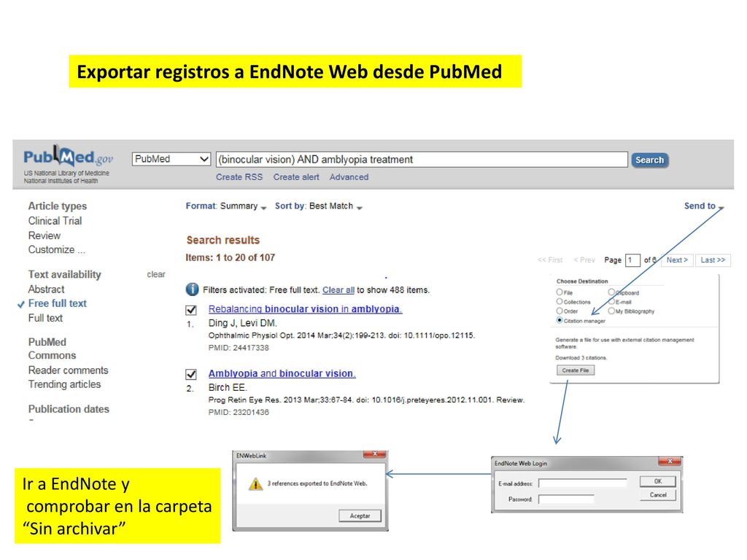Open article Amblyopia and binocular vision
This screenshot has height=560, width=747.
coord(282,374)
